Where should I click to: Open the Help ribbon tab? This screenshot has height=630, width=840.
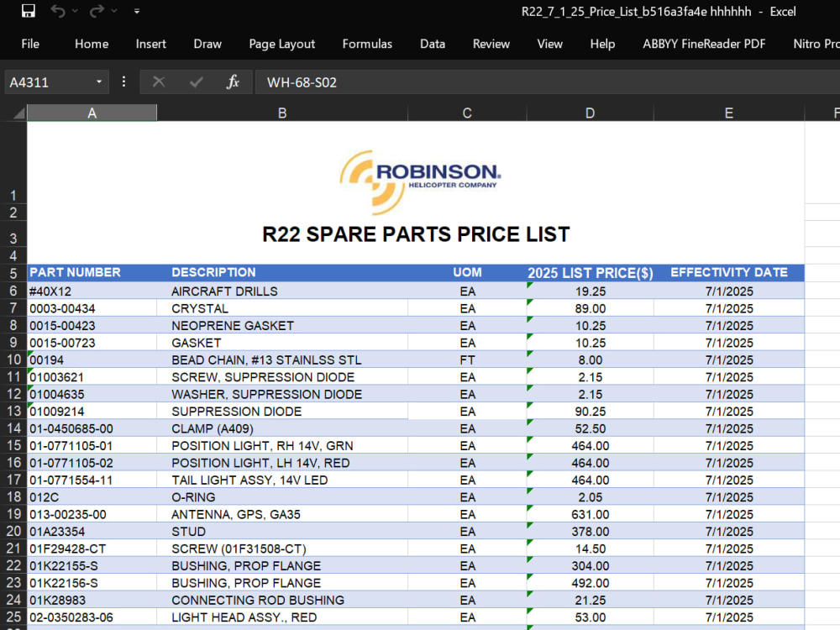coord(602,44)
